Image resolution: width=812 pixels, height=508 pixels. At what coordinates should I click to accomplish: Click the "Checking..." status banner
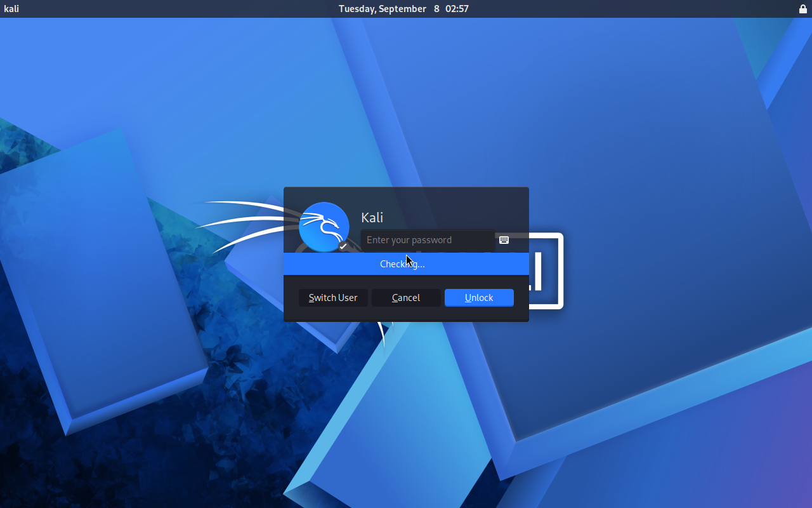click(x=406, y=264)
